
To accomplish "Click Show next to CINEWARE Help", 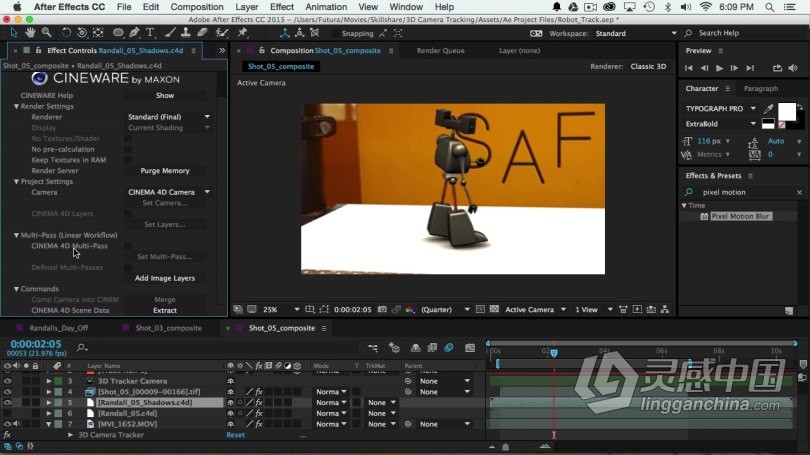I will [165, 96].
